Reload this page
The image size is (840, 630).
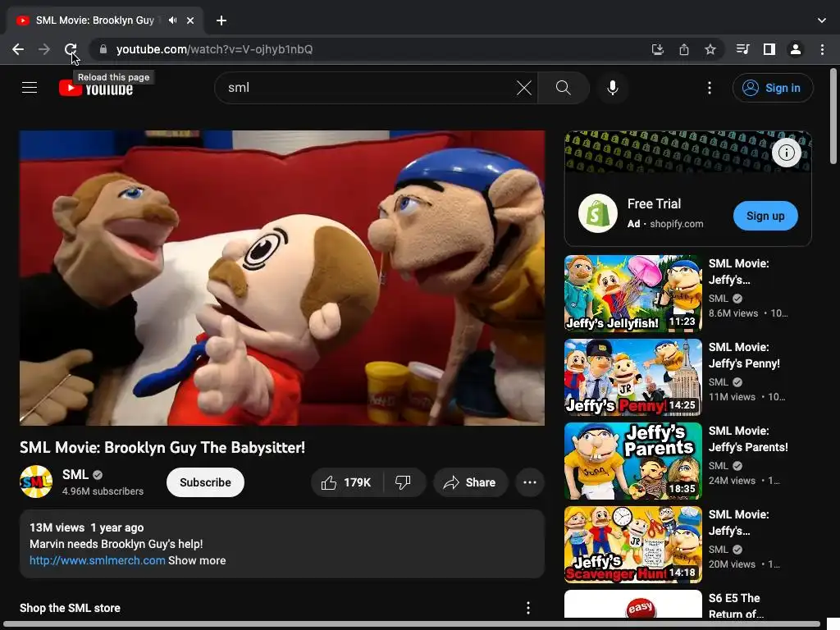(x=71, y=49)
